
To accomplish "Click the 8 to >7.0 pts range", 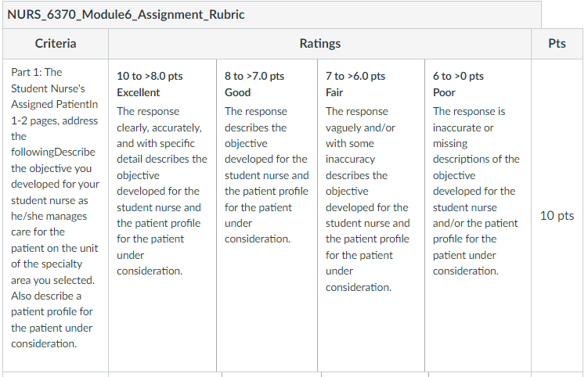I will 254,76.
